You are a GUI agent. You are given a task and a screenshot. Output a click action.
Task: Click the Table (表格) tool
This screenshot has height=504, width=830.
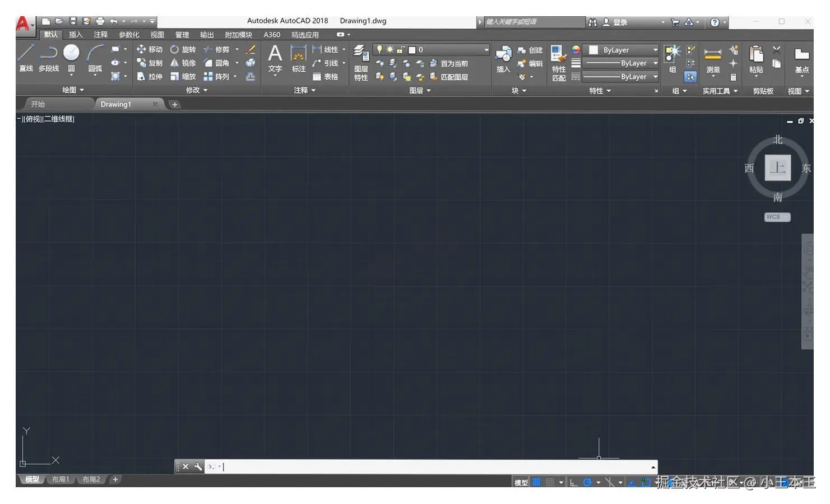(x=325, y=77)
